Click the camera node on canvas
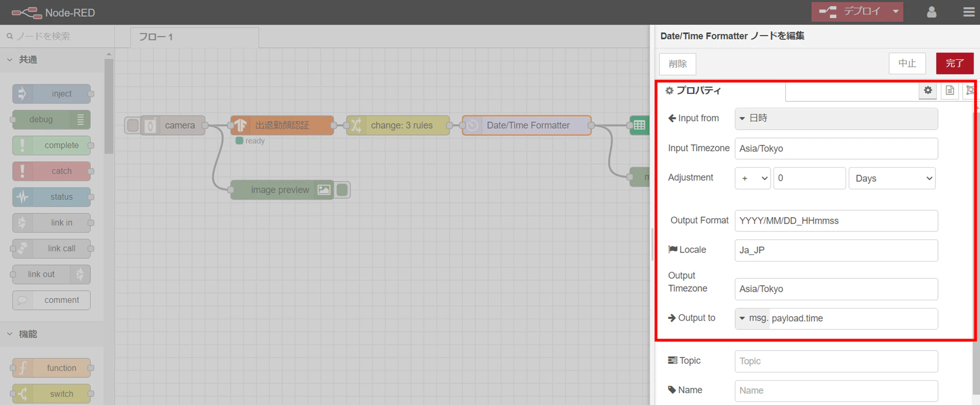Screen dimensions: 980x405 tap(173, 125)
